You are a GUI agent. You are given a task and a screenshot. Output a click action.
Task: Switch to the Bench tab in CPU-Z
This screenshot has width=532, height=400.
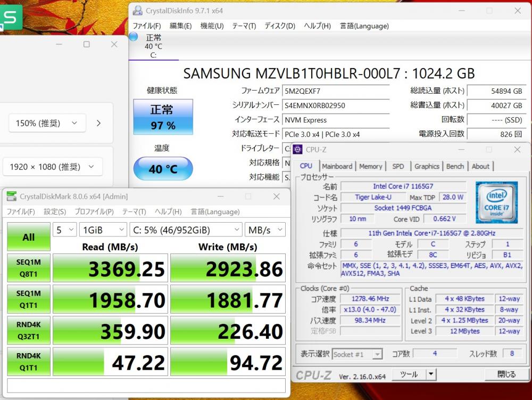click(x=455, y=166)
